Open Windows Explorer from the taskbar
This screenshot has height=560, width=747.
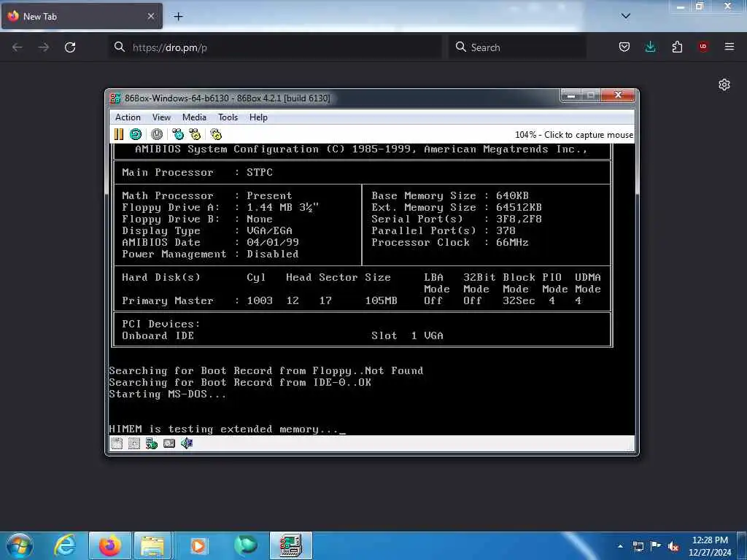pyautogui.click(x=152, y=545)
